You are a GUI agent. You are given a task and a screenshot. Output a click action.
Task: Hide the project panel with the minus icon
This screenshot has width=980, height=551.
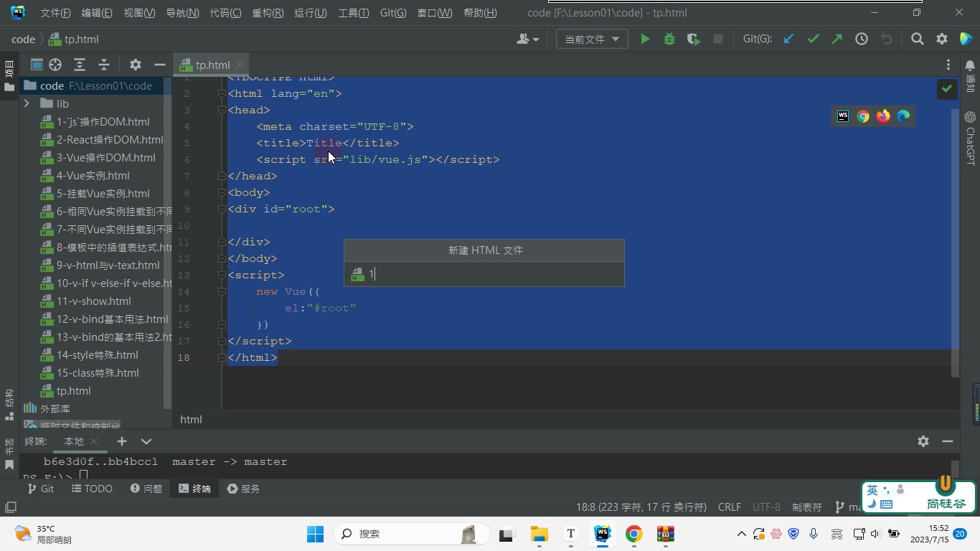[160, 65]
